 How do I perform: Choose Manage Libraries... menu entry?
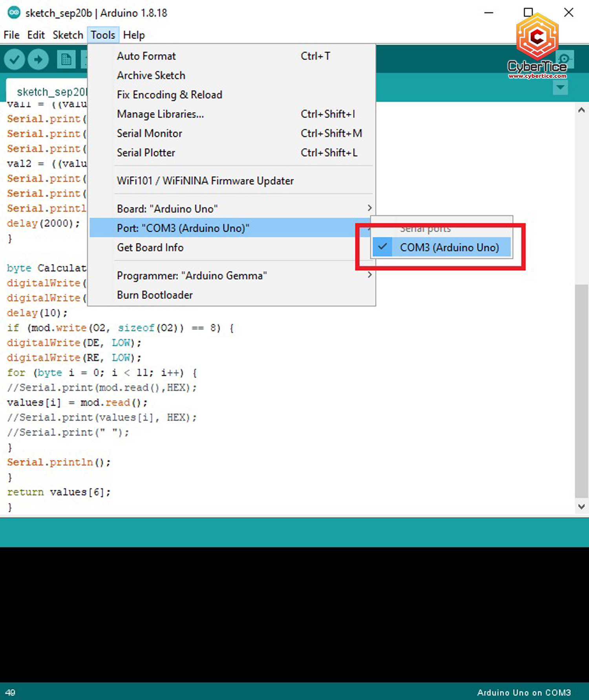coord(160,114)
